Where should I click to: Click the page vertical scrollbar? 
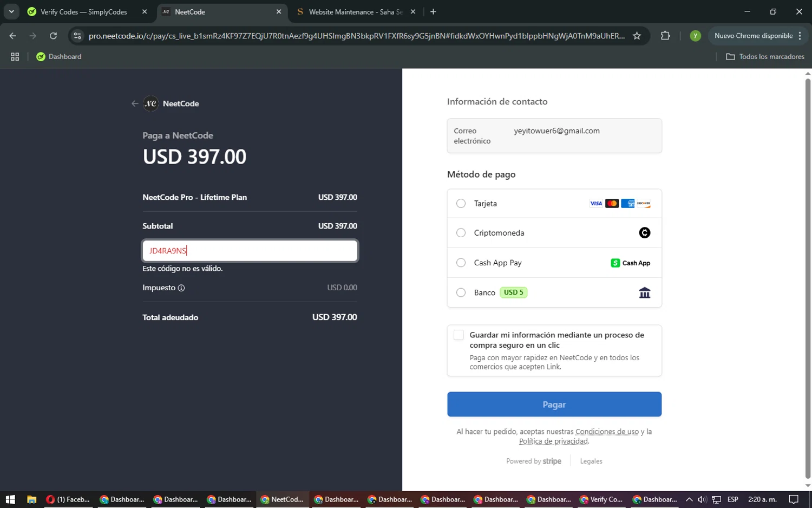click(808, 279)
